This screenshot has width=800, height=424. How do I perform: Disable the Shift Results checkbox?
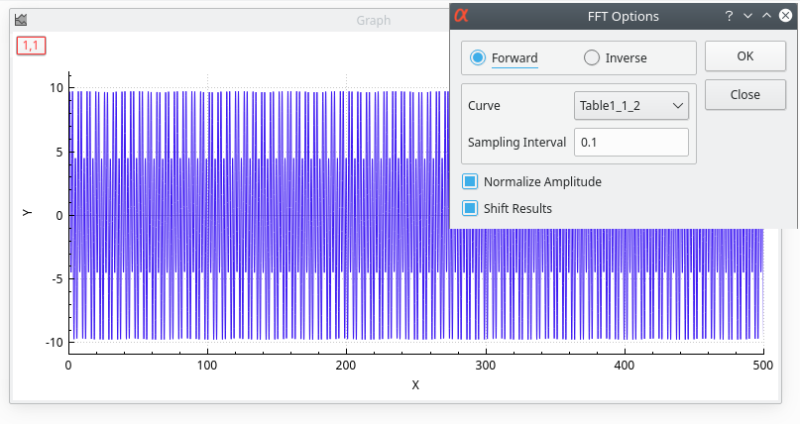(470, 208)
